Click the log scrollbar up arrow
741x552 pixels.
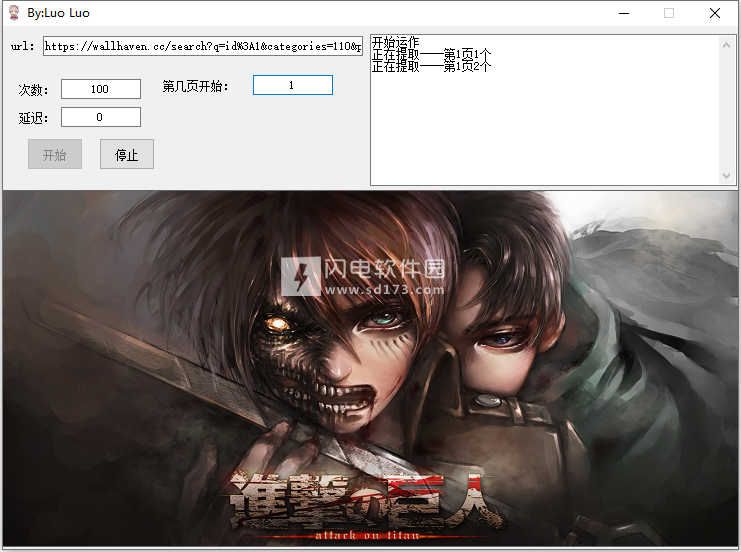(x=726, y=45)
